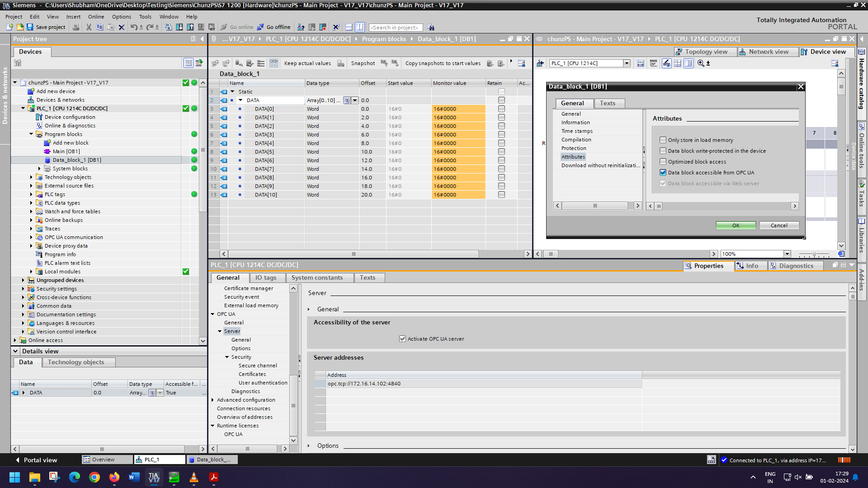Click the Search in project field

(396, 28)
